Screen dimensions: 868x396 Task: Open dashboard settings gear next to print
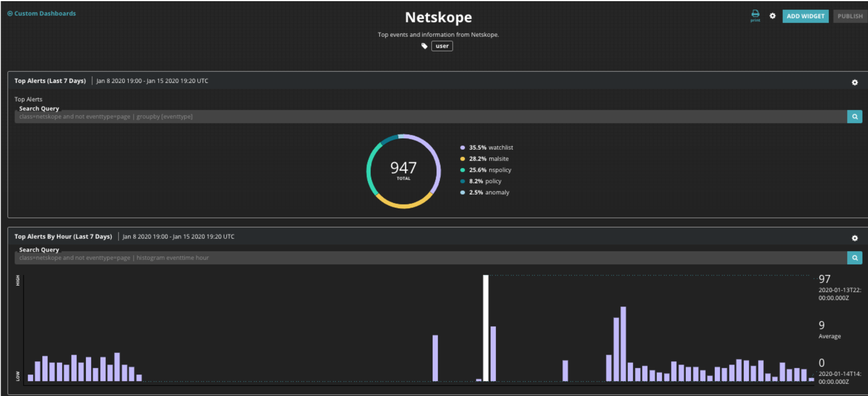(772, 16)
